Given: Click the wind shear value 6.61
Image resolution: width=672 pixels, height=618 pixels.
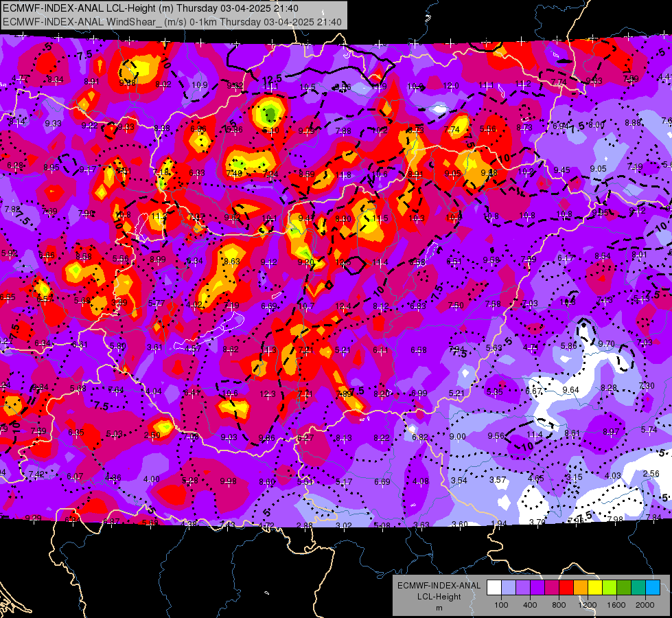Looking at the screenshot, I should pyautogui.click(x=80, y=345).
